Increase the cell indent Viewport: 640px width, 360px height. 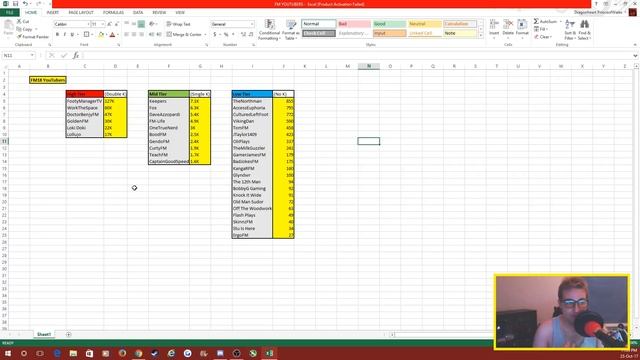click(x=159, y=35)
